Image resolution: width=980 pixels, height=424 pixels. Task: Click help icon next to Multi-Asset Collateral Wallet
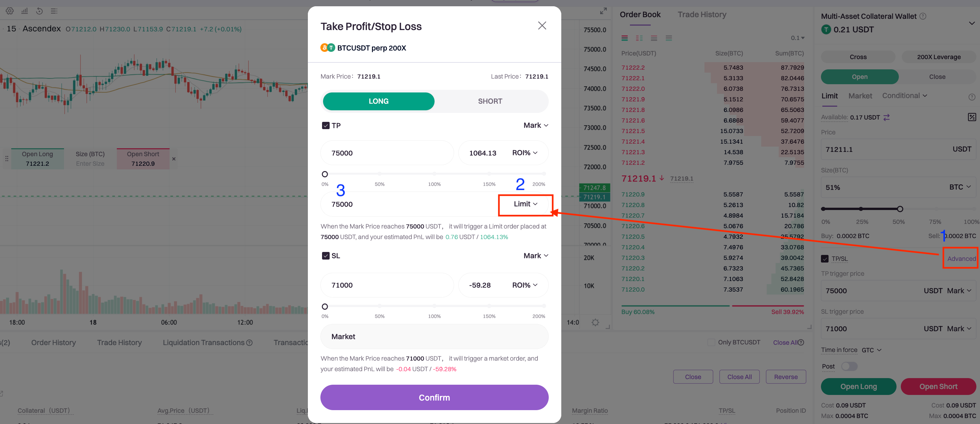pos(923,17)
